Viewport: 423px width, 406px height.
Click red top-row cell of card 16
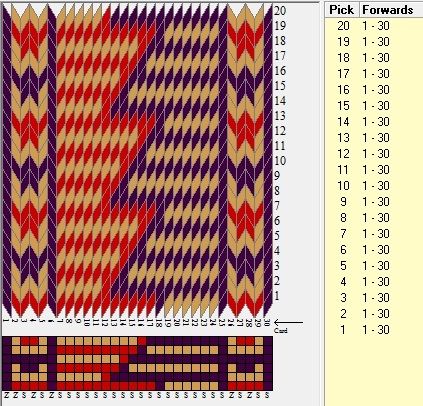pos(142,341)
